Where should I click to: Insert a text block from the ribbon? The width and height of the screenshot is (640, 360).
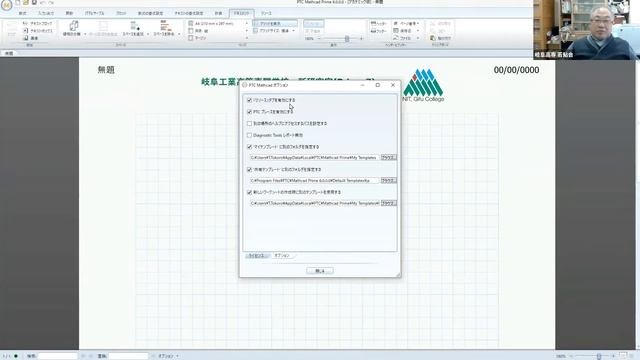tap(37, 24)
